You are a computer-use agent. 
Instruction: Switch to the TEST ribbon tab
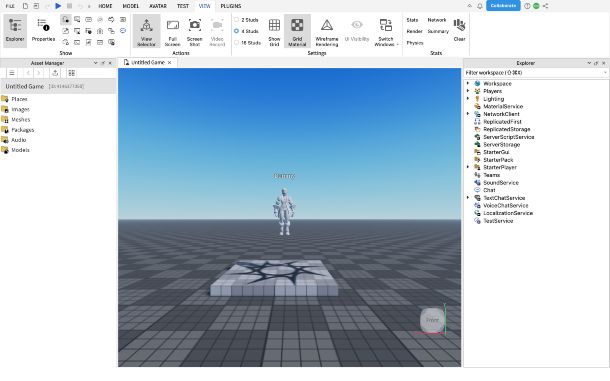182,6
